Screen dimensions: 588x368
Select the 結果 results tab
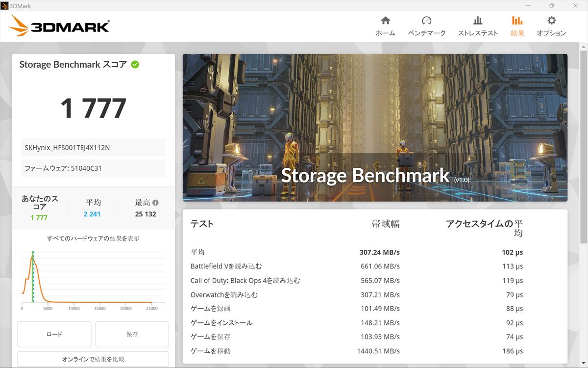517,26
